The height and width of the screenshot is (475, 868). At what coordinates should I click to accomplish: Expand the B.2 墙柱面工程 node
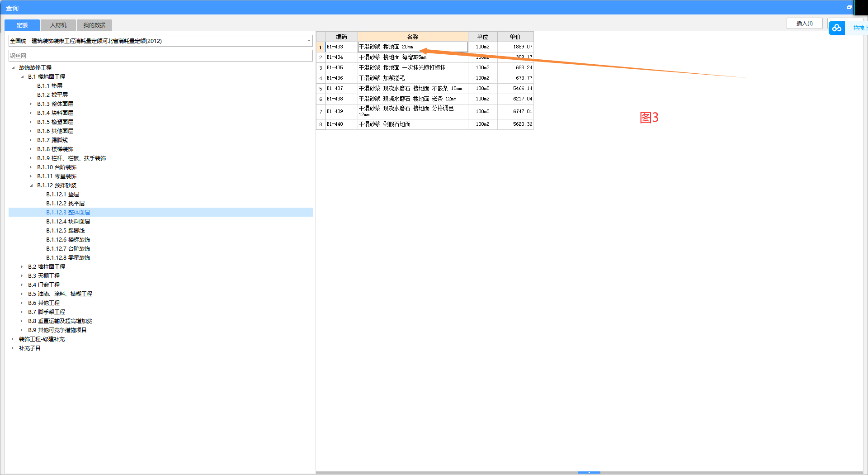(22, 267)
